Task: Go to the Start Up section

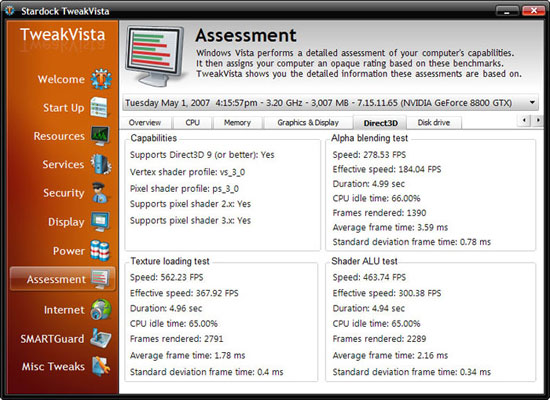Action: [x=63, y=108]
